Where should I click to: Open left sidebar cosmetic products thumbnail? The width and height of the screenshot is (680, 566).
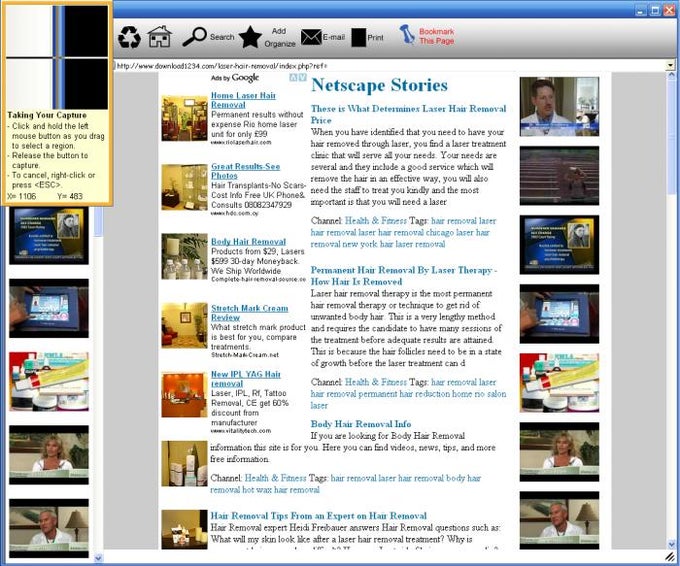point(49,382)
